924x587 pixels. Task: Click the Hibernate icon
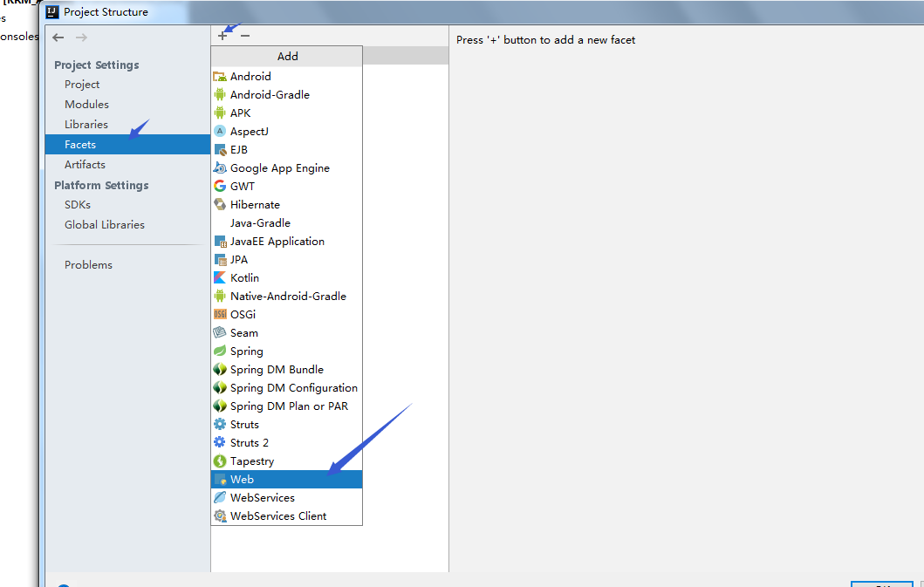pos(220,204)
